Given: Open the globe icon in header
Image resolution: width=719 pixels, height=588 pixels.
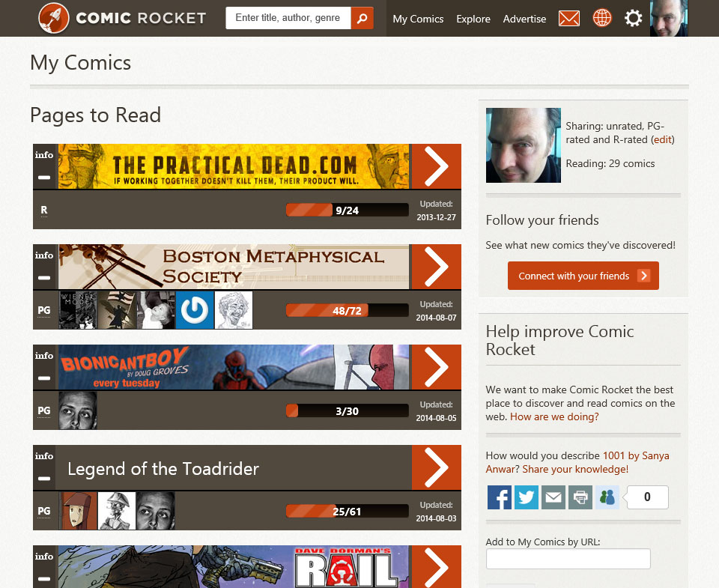Looking at the screenshot, I should click(x=602, y=18).
